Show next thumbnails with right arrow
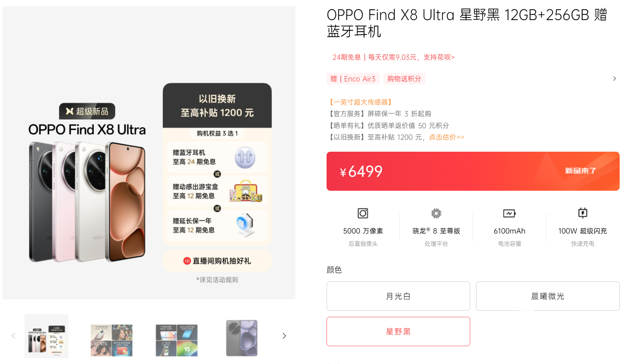 [x=284, y=336]
